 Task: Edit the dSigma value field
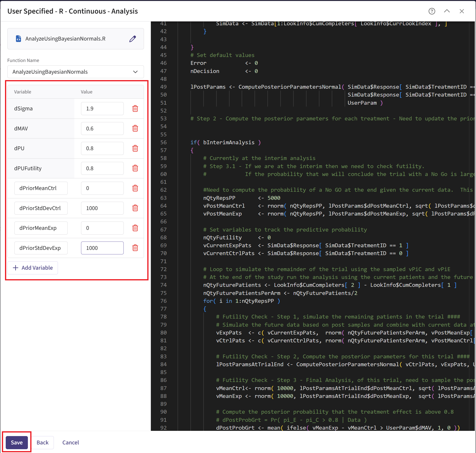102,109
